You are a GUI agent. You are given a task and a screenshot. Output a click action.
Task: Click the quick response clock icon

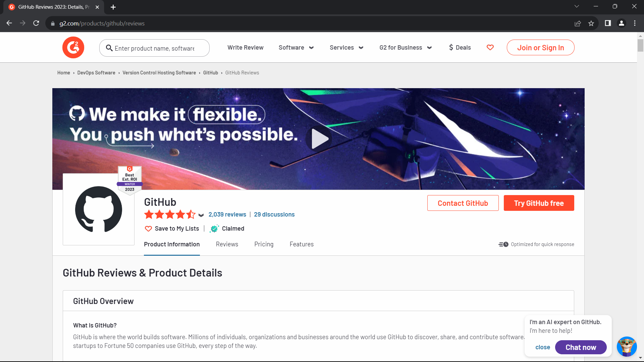(503, 244)
